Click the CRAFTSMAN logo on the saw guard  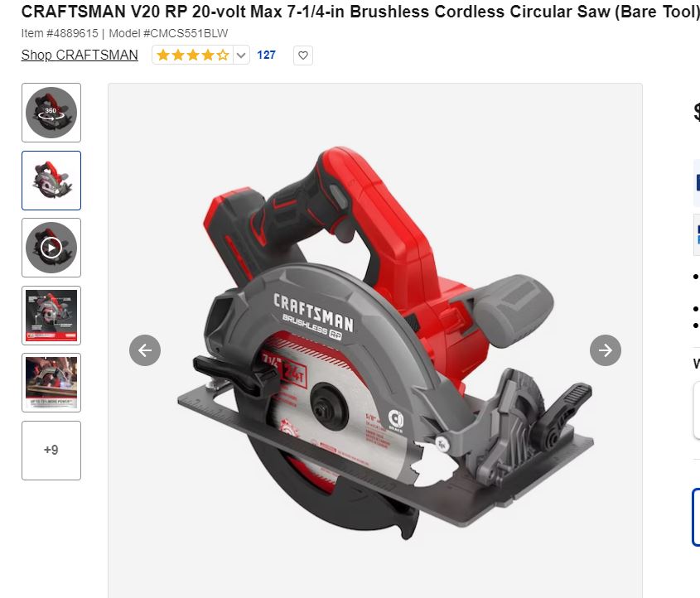313,312
